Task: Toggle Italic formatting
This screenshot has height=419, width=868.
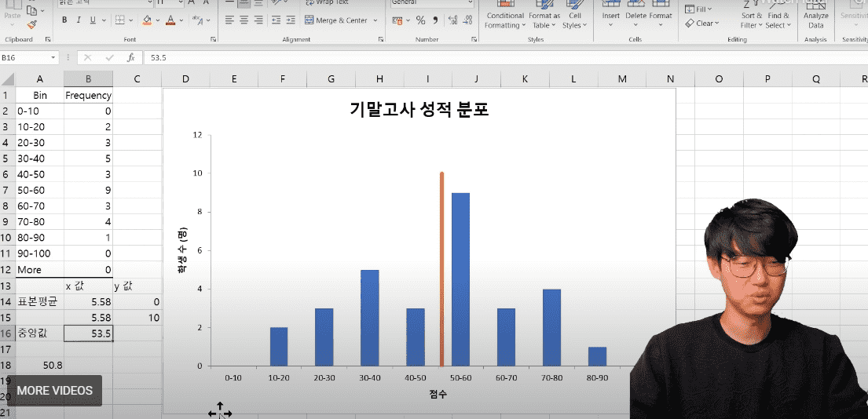Action: click(79, 20)
